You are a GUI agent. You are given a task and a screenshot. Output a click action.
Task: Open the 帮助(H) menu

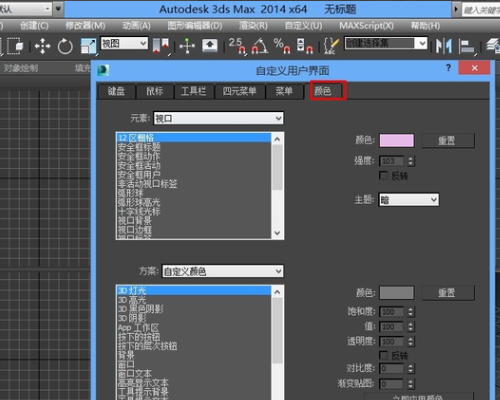pyautogui.click(x=425, y=25)
